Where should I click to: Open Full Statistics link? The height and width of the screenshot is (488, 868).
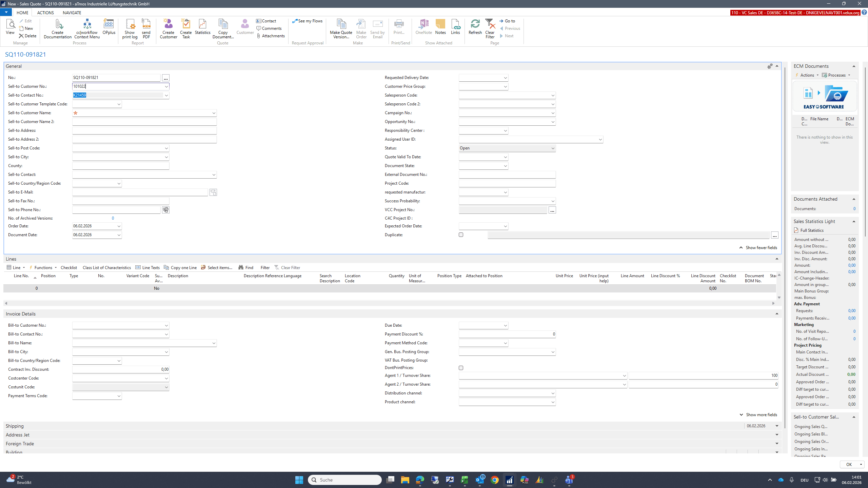point(809,230)
